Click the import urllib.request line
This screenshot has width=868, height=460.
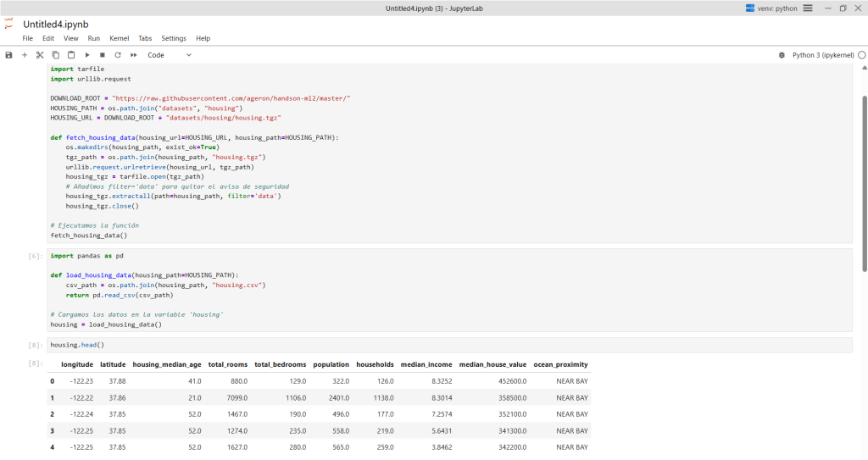[x=90, y=79]
